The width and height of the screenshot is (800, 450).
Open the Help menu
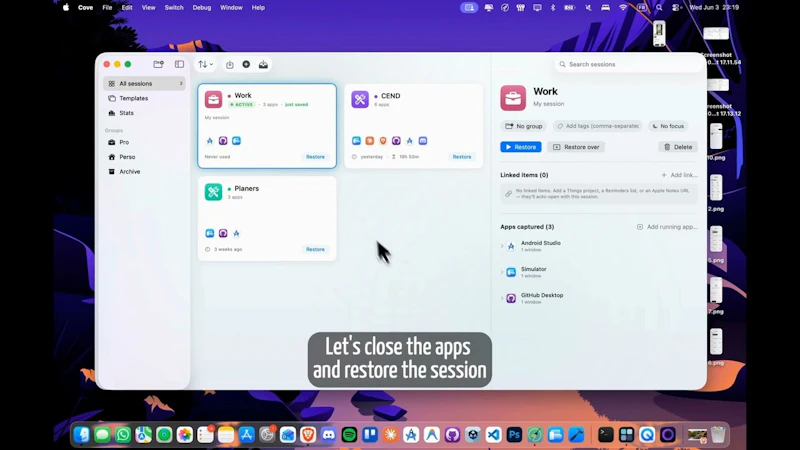tap(258, 8)
